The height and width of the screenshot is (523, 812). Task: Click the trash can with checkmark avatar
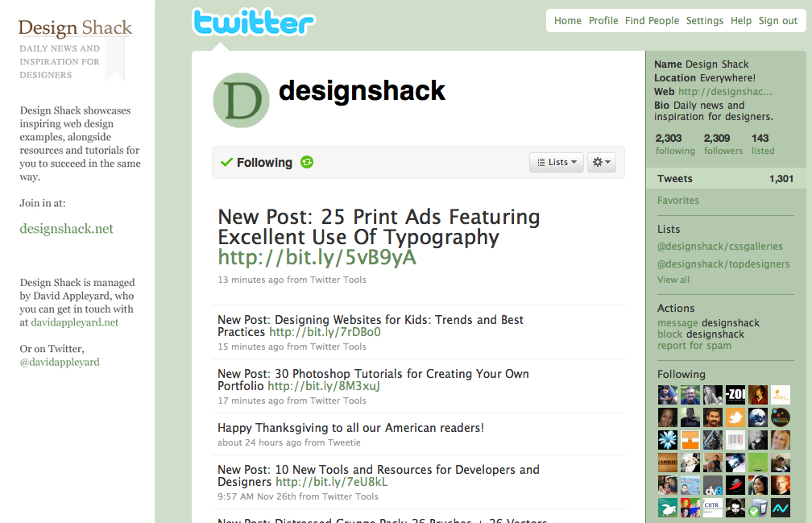[757, 508]
